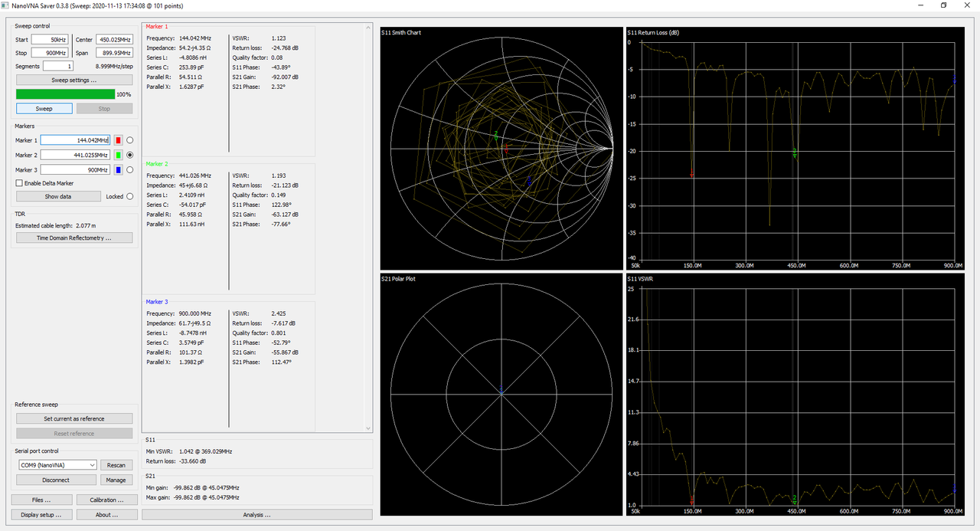Select Marker 1 radio button
This screenshot has height=531, width=980.
[x=130, y=140]
